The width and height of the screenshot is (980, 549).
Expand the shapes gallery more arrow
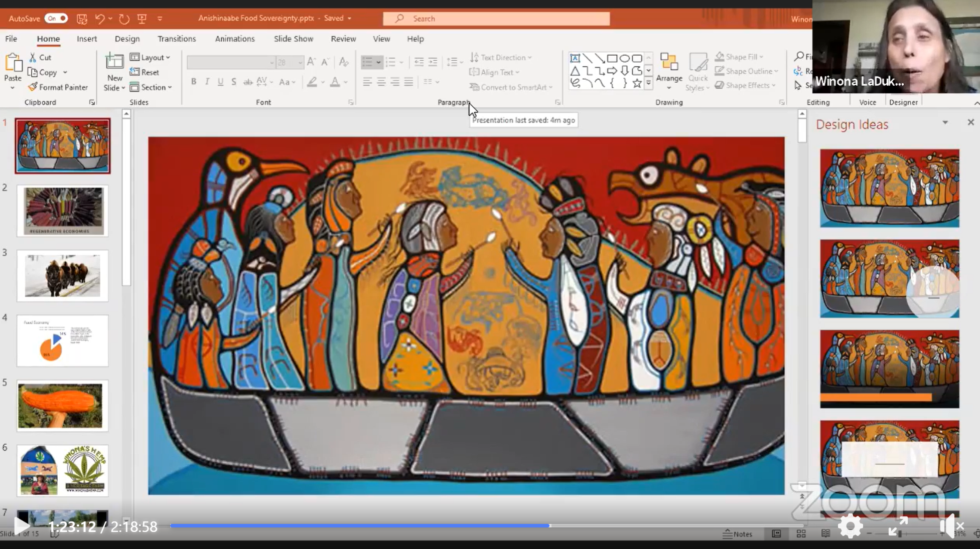pyautogui.click(x=648, y=83)
